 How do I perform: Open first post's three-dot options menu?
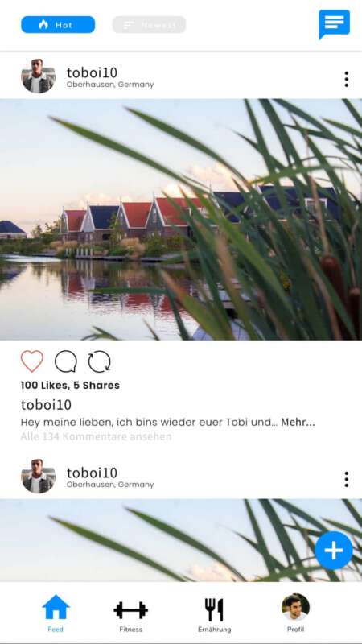point(347,79)
